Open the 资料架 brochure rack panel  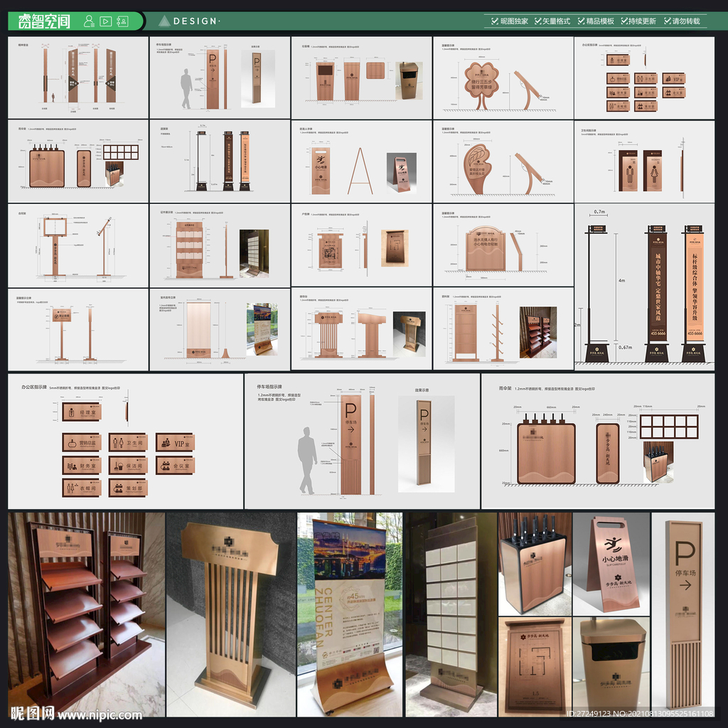pyautogui.click(x=503, y=328)
